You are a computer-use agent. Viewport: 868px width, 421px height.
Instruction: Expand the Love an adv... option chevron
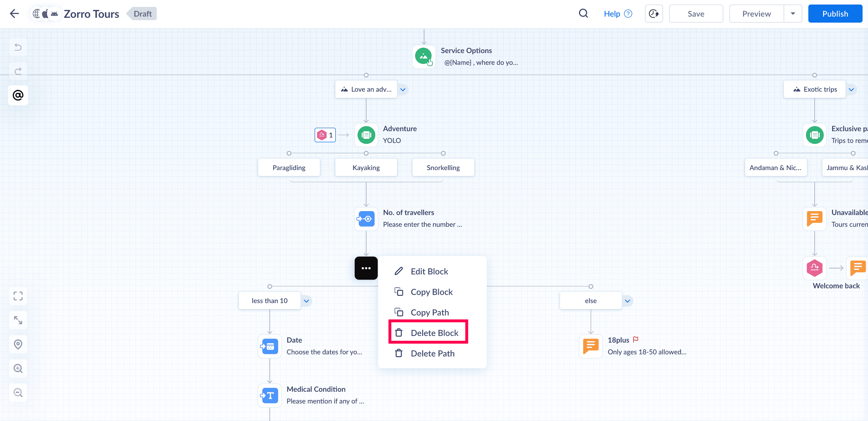[x=403, y=90]
